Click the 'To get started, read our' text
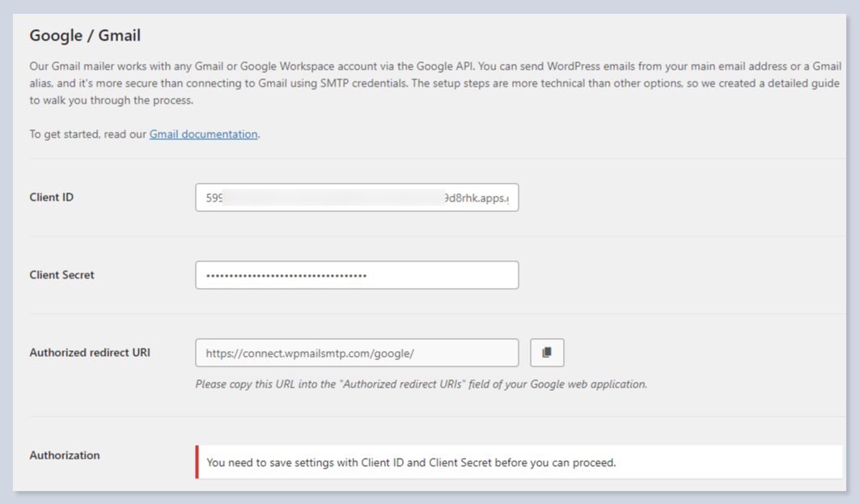Viewport: 860px width, 504px height. 88,134
